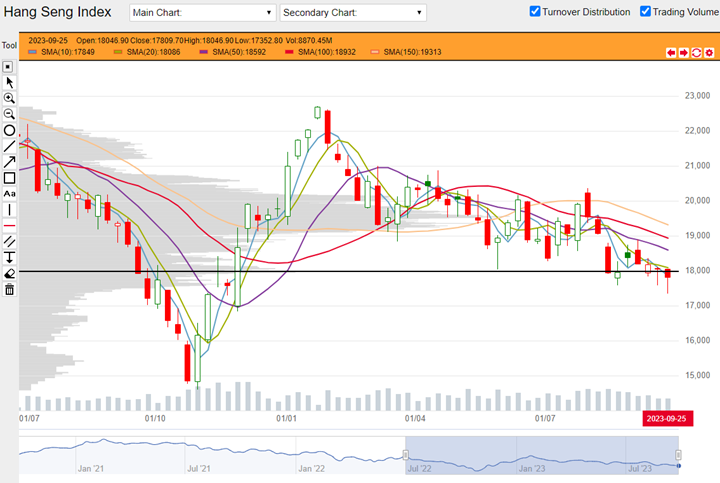Click the '01/04' x-axis date label

[x=415, y=419]
